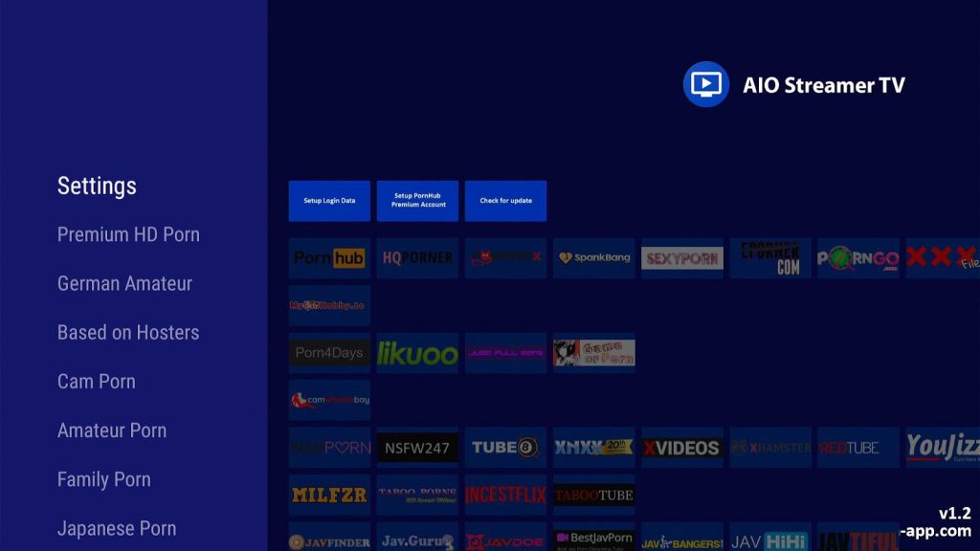Open the RedTube tile
980x551 pixels.
click(858, 448)
